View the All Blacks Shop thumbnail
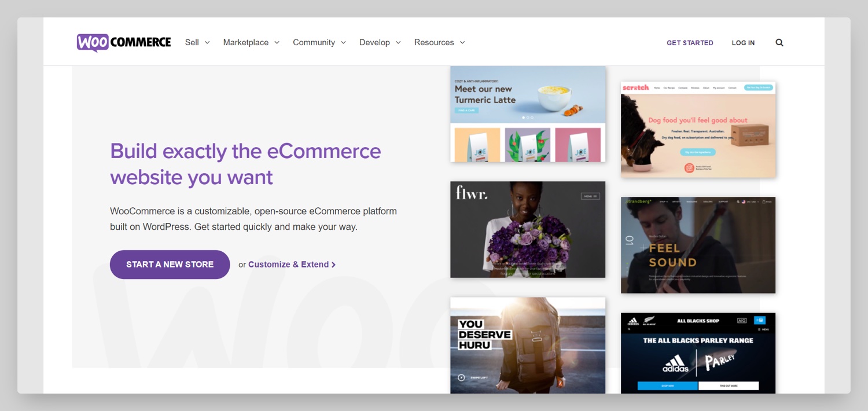The height and width of the screenshot is (411, 868). [698, 353]
